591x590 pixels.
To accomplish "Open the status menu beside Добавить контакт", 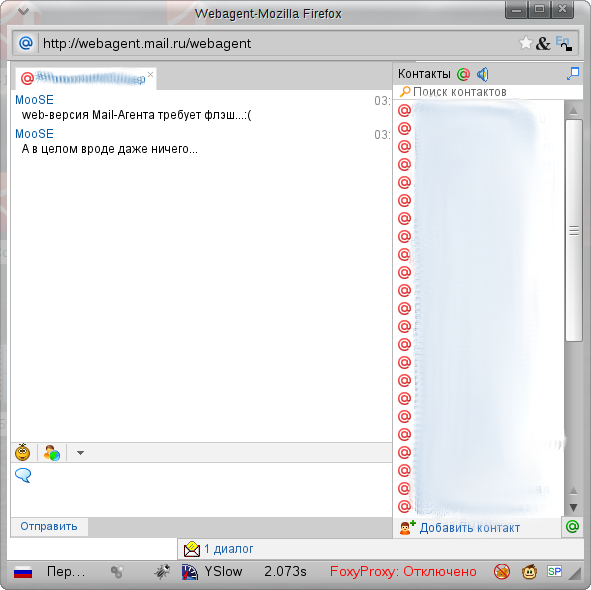I will click(x=572, y=526).
